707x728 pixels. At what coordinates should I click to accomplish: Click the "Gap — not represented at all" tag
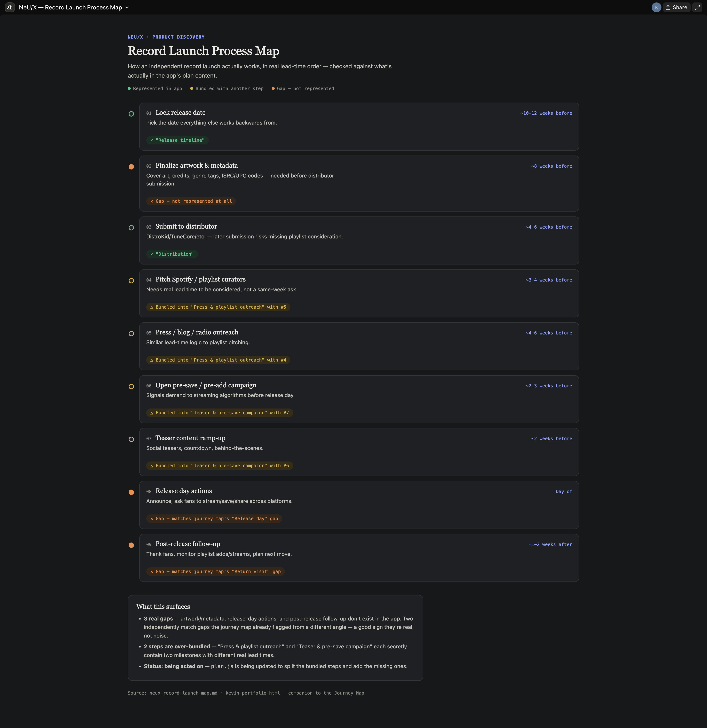click(191, 201)
